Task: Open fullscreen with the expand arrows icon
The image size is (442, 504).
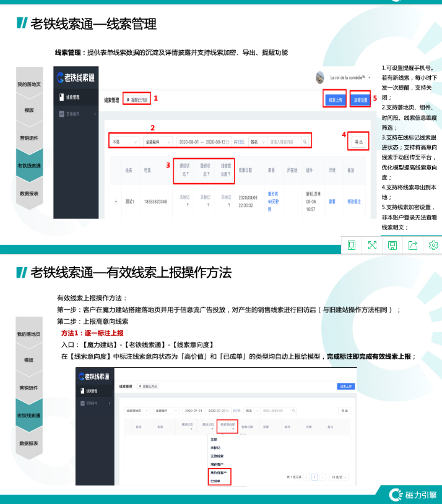Action: pyautogui.click(x=372, y=246)
